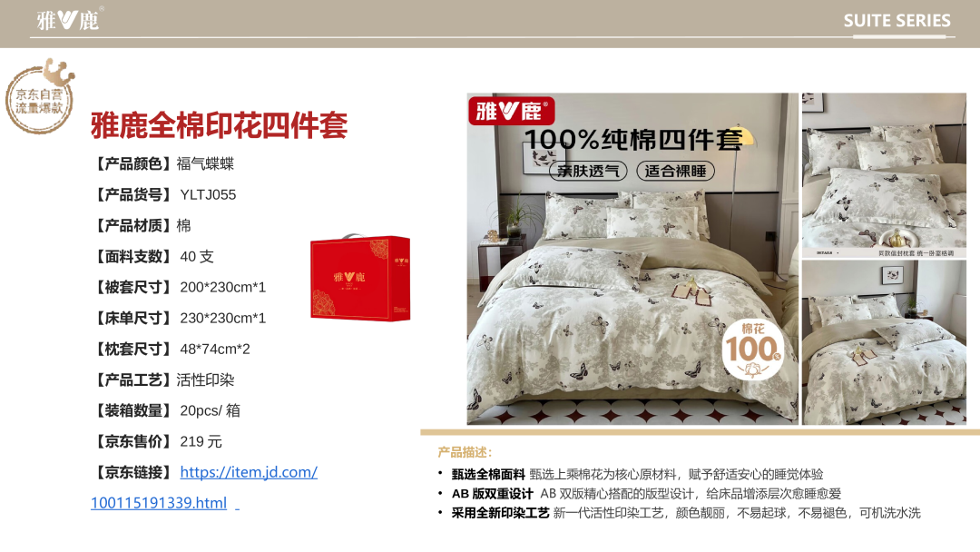Click the title 雅鹿全棉印花四件套
Viewport: 980px width, 552px height.
pyautogui.click(x=219, y=125)
